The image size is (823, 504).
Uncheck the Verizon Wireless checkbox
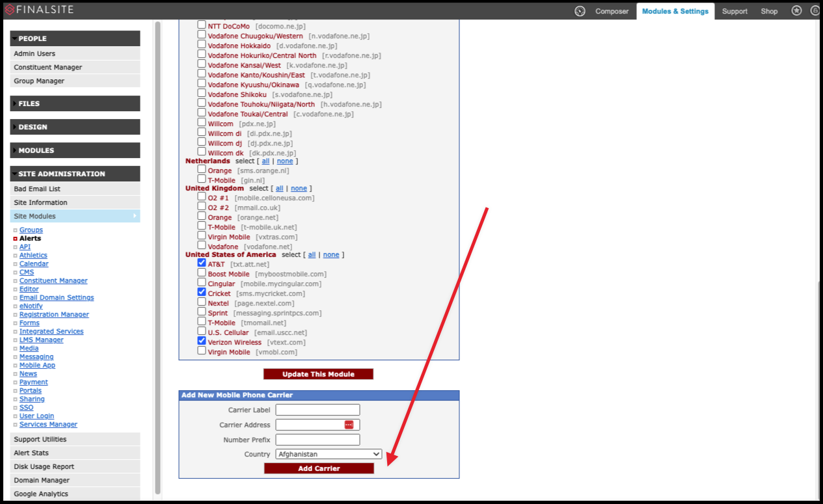pos(202,341)
